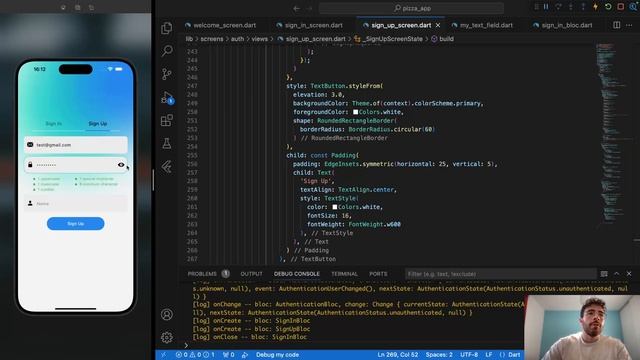Open the Manage gear icon
640x360 pixels.
pos(167,337)
